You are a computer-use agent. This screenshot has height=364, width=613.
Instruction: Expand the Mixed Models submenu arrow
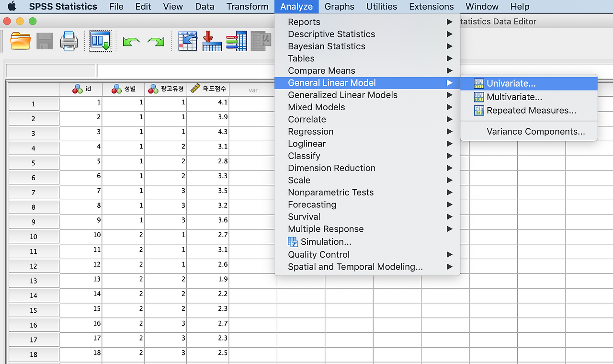tap(449, 107)
